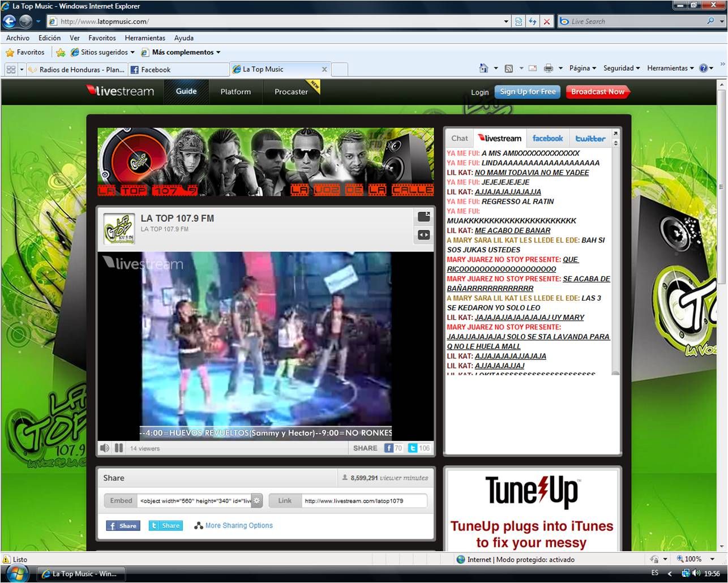Viewport: 728px width, 583px height.
Task: Click the taskbar volume speaker icon
Action: 696,573
